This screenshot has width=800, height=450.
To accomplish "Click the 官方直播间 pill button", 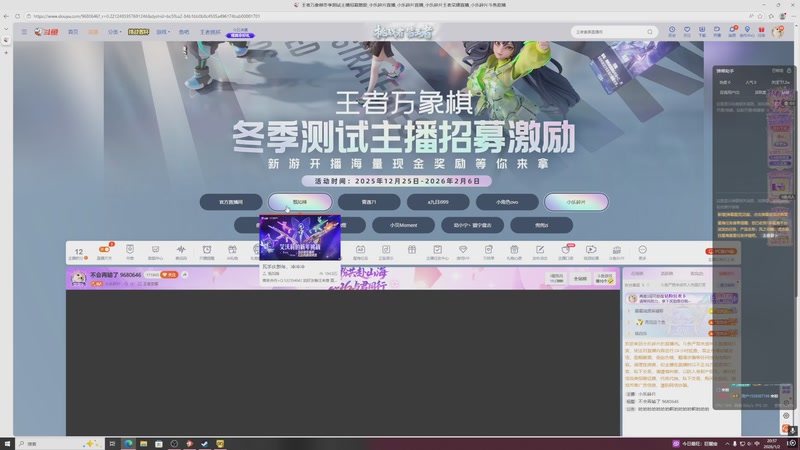I will [x=231, y=202].
